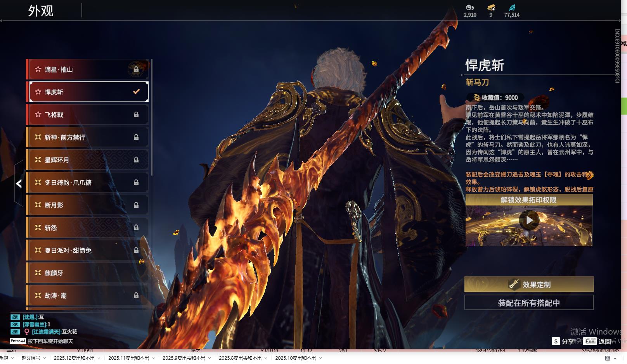The width and height of the screenshot is (627, 364).
Task: Collapse the skin list with left arrow
Action: pos(19,183)
